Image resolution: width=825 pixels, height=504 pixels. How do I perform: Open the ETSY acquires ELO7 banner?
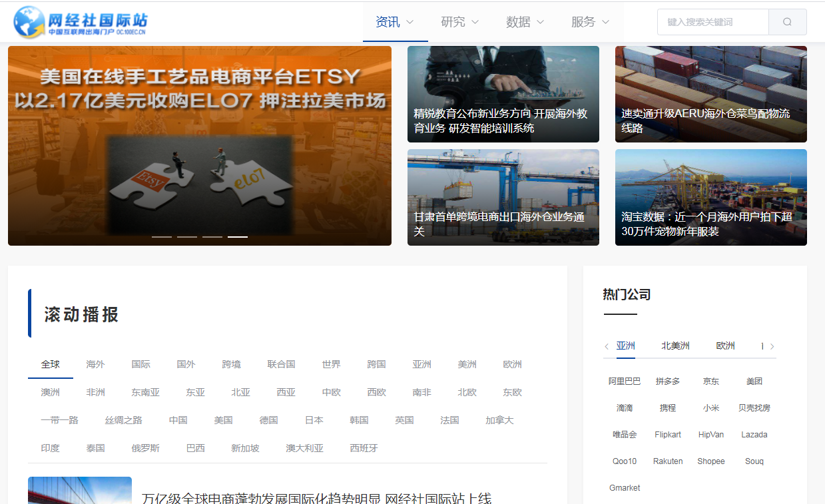[200, 146]
